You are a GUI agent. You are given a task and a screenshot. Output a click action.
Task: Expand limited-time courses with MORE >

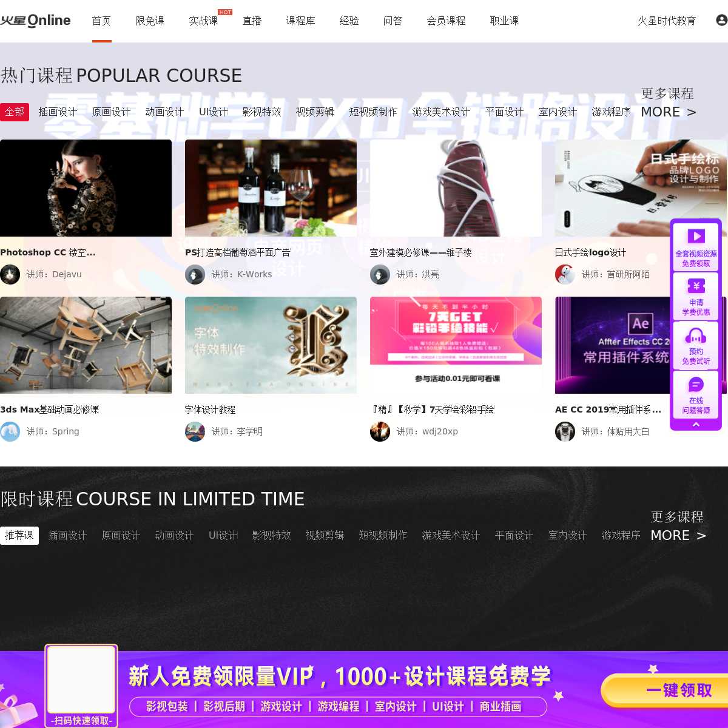click(x=678, y=535)
